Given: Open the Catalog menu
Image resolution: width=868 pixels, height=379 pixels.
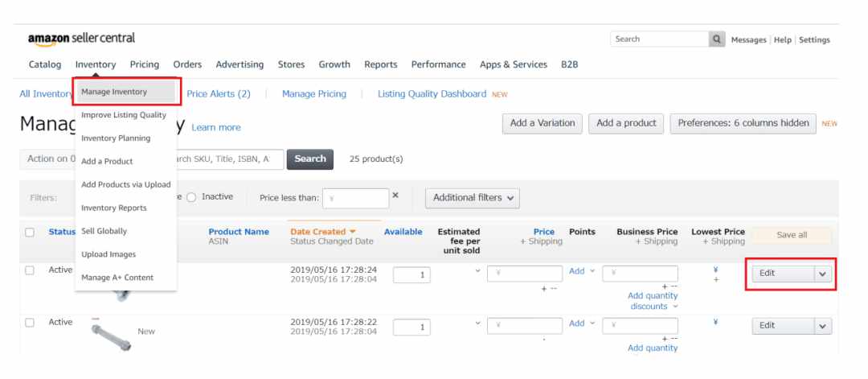Looking at the screenshot, I should tap(45, 64).
